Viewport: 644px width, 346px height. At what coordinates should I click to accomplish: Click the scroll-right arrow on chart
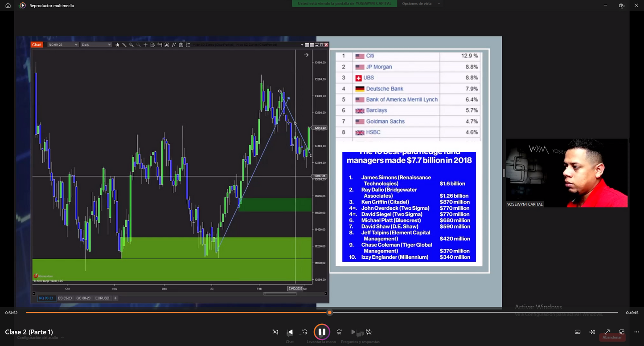[x=306, y=55]
